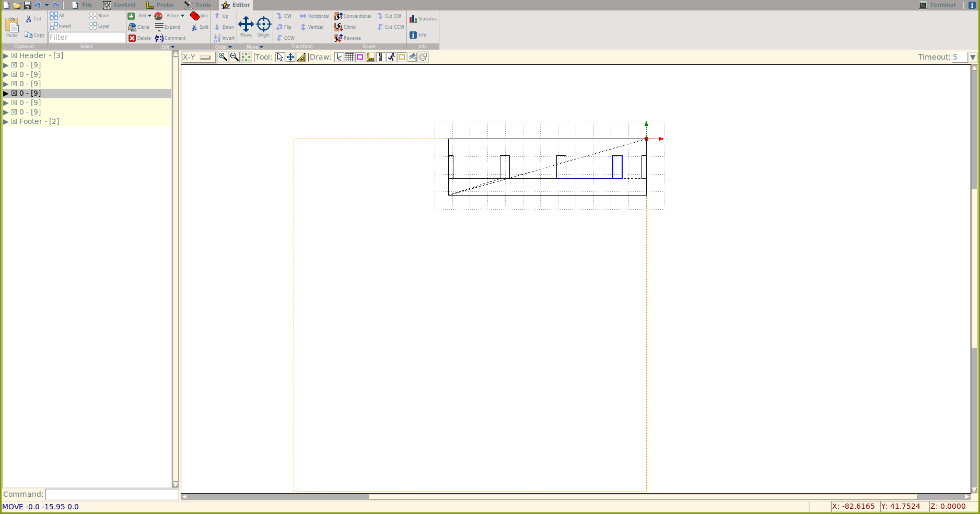Screen dimensions: 980x514
Task: Set the Origin with the crosshair tool
Action: (x=263, y=27)
